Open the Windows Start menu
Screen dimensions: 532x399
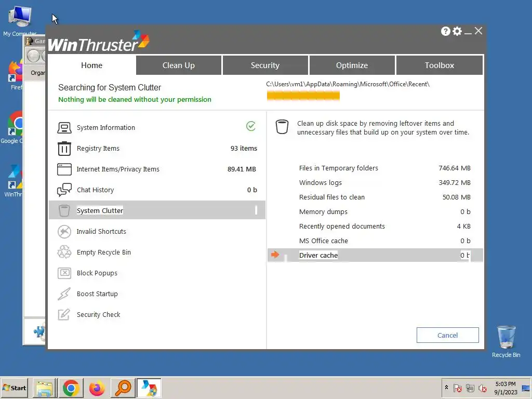pyautogui.click(x=14, y=388)
